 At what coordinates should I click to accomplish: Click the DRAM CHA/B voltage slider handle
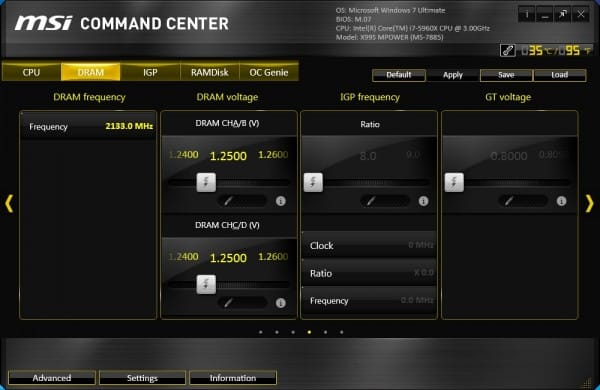tap(206, 182)
